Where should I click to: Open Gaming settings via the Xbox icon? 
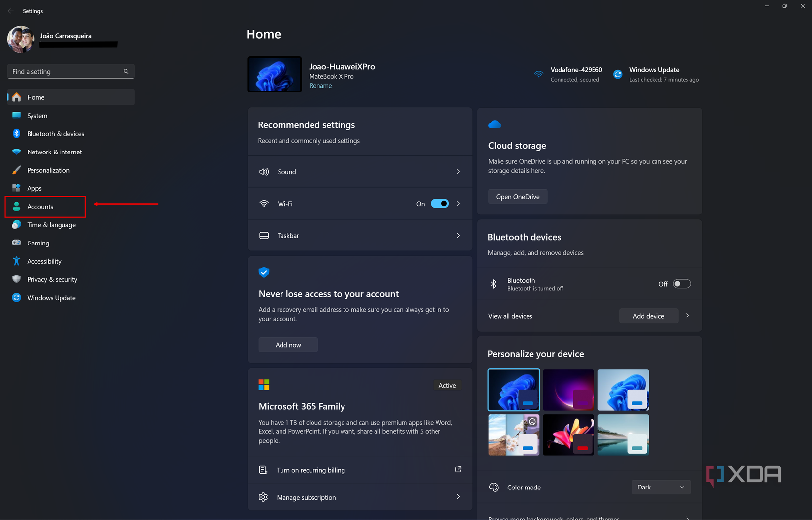point(17,243)
